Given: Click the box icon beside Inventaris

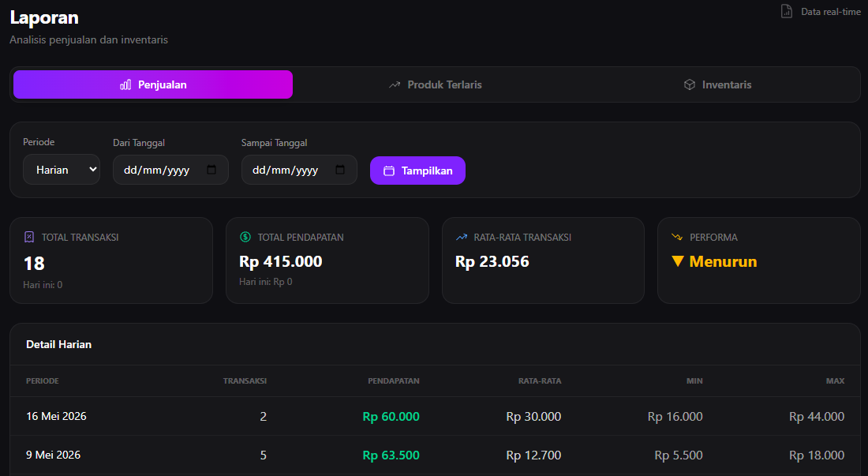Looking at the screenshot, I should [689, 84].
